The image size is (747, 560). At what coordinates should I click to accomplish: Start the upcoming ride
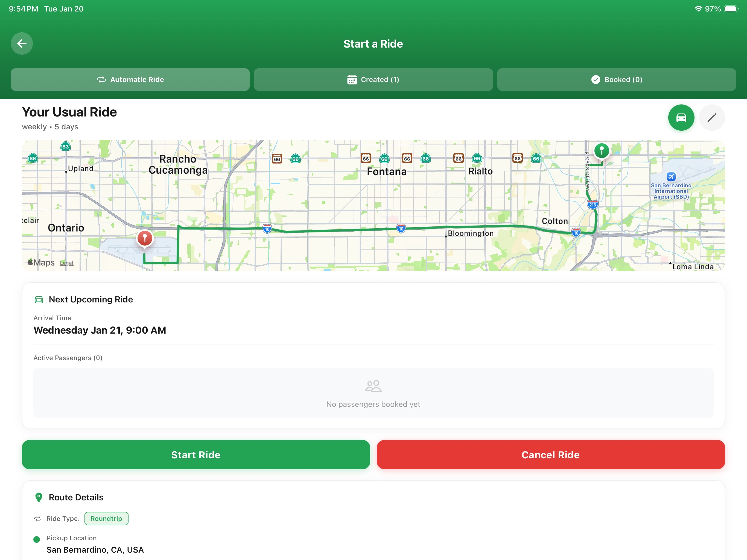(x=196, y=455)
